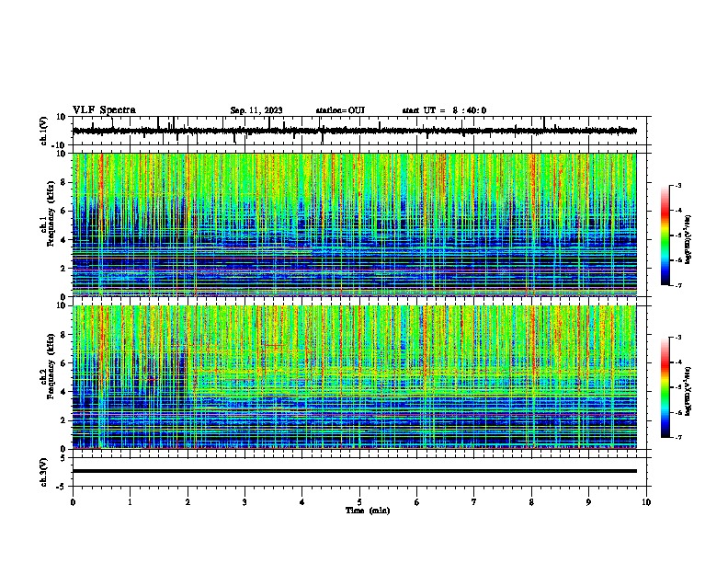Click the time axis tick label "0"
Viewport: 728px width, 563px height.
pyautogui.click(x=73, y=502)
